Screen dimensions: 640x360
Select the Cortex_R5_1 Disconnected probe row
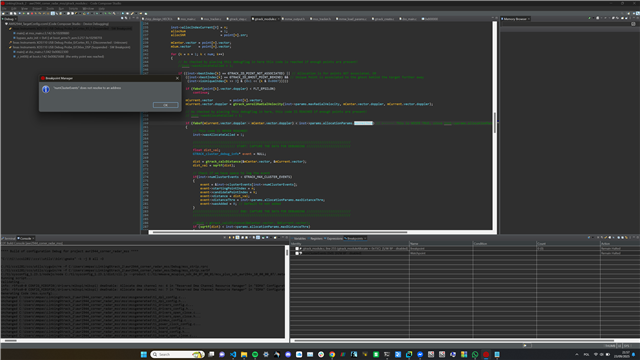69,42
